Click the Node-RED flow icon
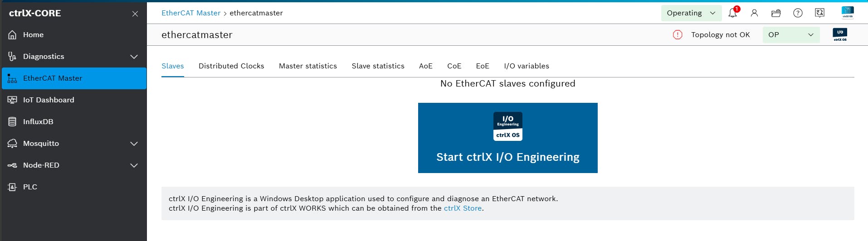The image size is (868, 241). [x=12, y=165]
